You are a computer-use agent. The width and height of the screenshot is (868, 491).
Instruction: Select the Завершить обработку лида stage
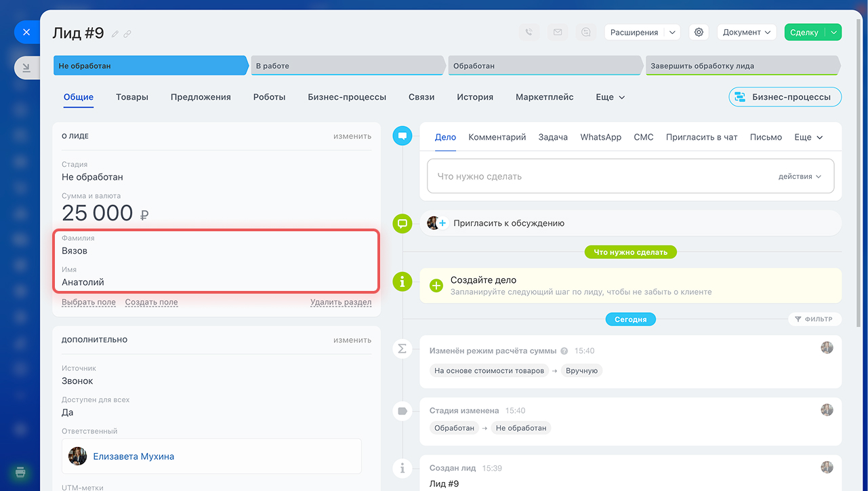(x=743, y=66)
